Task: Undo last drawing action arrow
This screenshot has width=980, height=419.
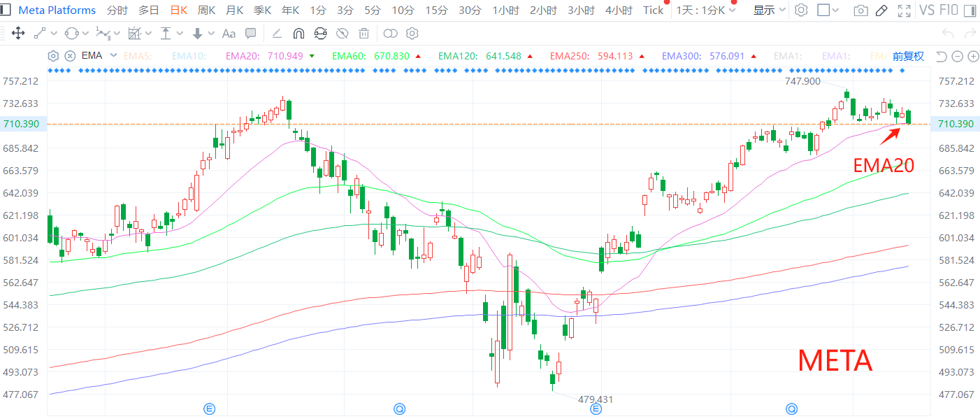Action: pyautogui.click(x=948, y=34)
